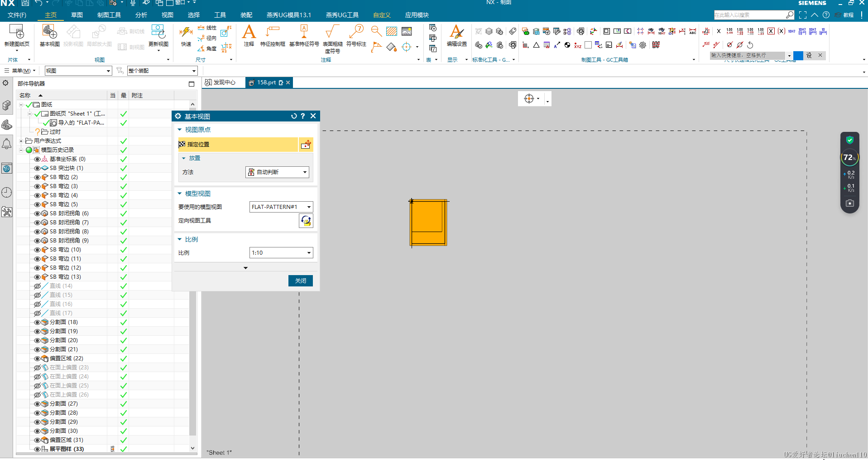
Task: Open the 菜单(M) menu button
Action: pyautogui.click(x=20, y=71)
